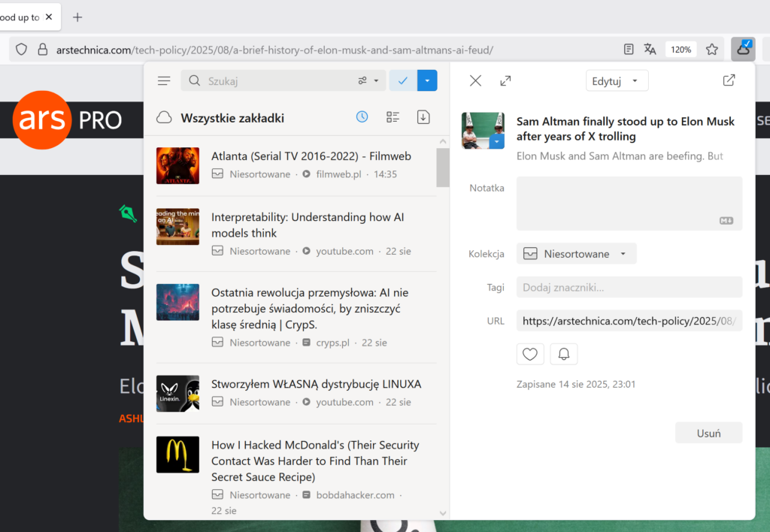
Task: Click the saved date Zapisane 14 sie 2025
Action: [x=575, y=384]
